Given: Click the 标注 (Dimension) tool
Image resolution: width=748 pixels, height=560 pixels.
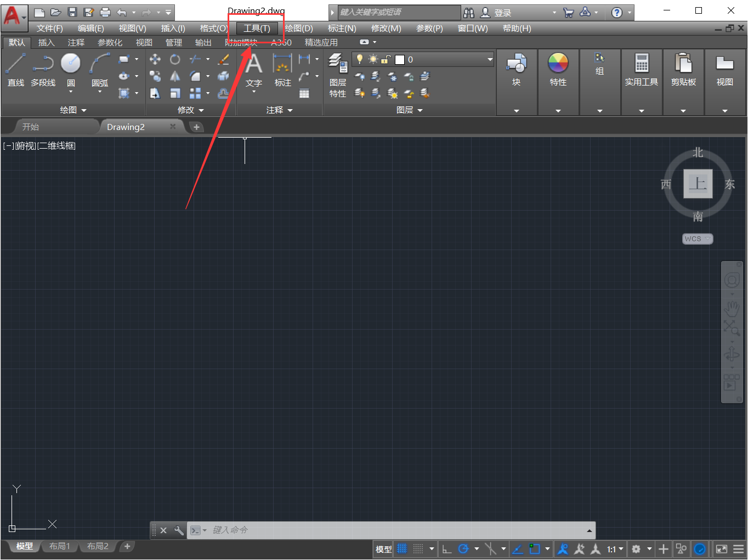Looking at the screenshot, I should click(x=282, y=71).
